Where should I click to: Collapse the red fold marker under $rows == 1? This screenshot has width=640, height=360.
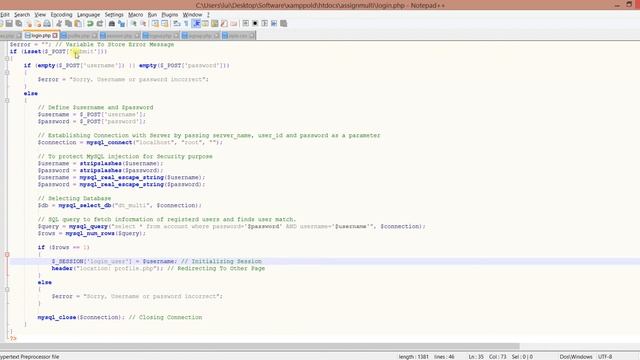coord(7,254)
